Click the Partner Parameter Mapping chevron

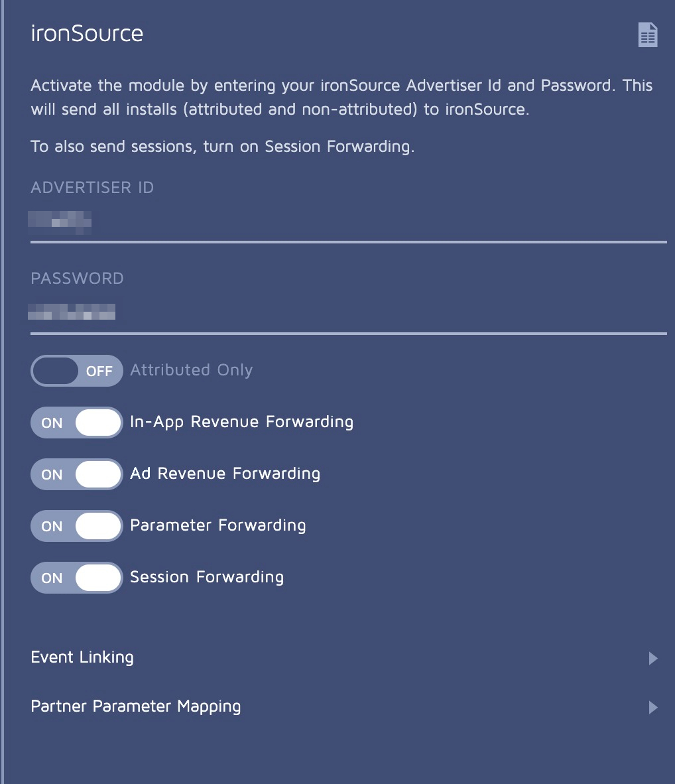pyautogui.click(x=652, y=707)
